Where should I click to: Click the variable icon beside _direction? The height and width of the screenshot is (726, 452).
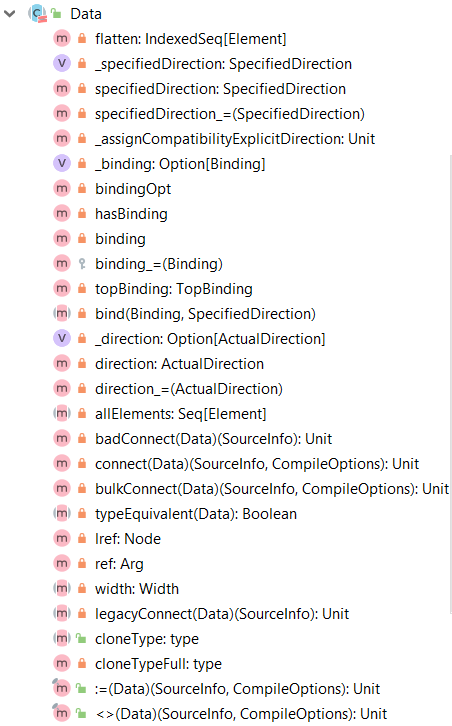pos(62,338)
